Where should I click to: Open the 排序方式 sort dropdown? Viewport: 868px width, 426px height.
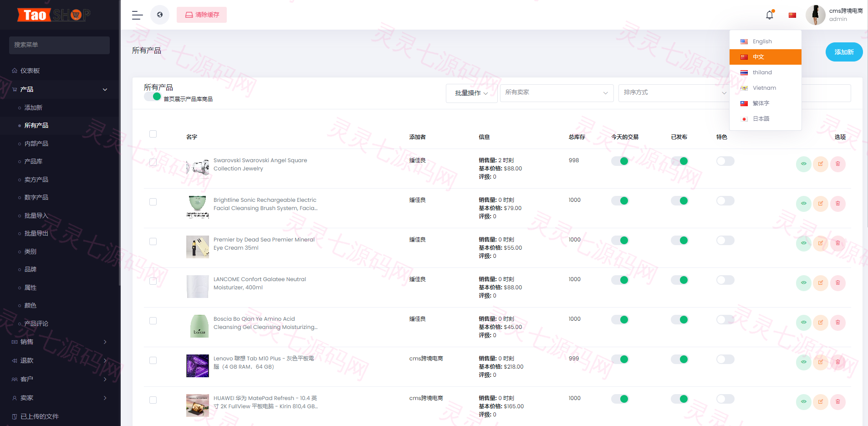(675, 92)
